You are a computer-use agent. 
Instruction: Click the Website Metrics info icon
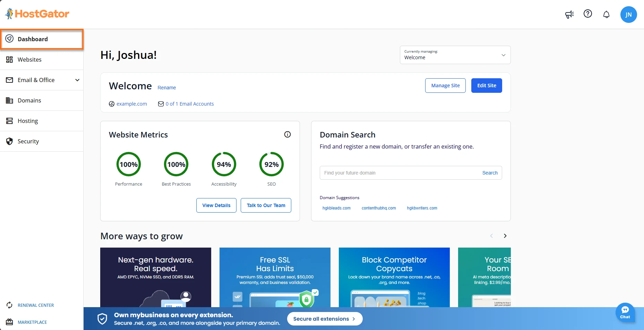click(287, 134)
